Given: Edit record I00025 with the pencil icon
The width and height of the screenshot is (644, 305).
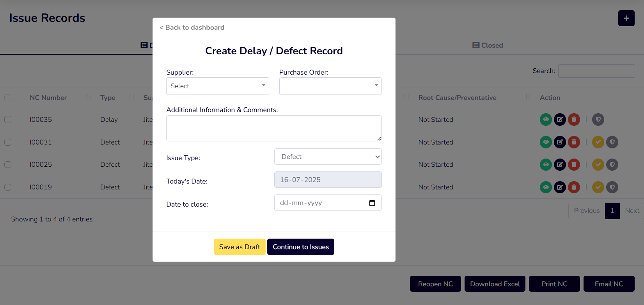Looking at the screenshot, I should click(560, 164).
